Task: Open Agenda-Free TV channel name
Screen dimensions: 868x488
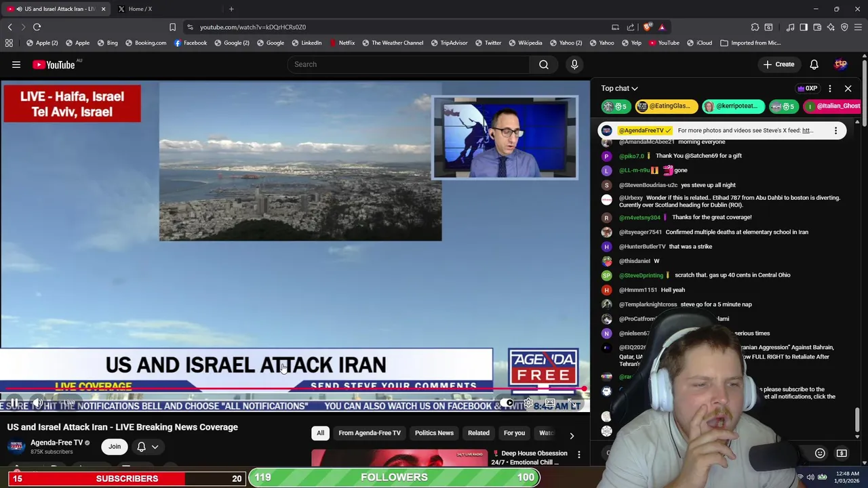Action: click(x=56, y=443)
